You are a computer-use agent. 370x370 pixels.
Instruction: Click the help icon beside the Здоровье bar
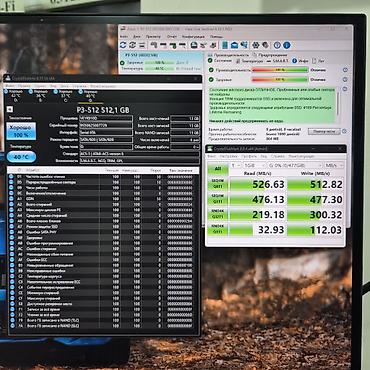(x=345, y=80)
